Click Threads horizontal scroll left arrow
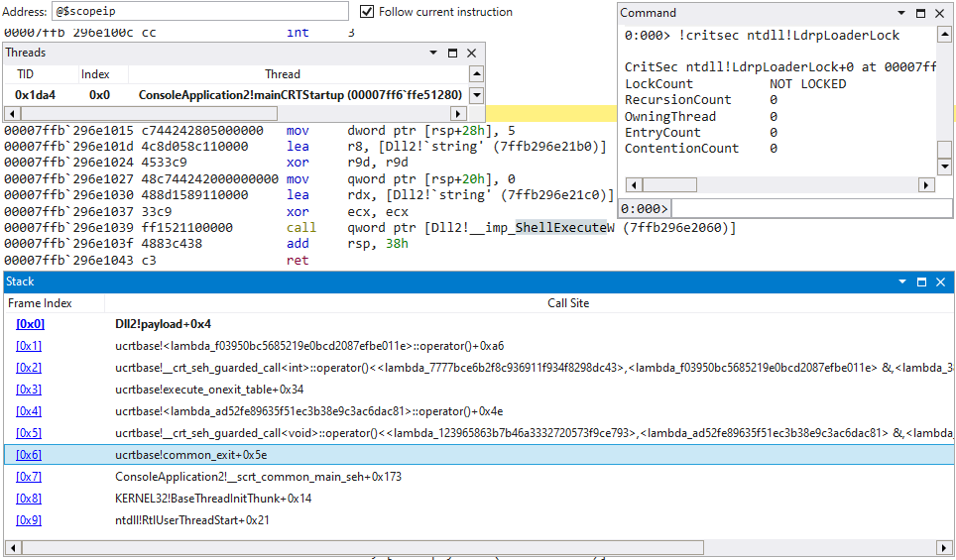This screenshot has width=956, height=560. [12, 113]
